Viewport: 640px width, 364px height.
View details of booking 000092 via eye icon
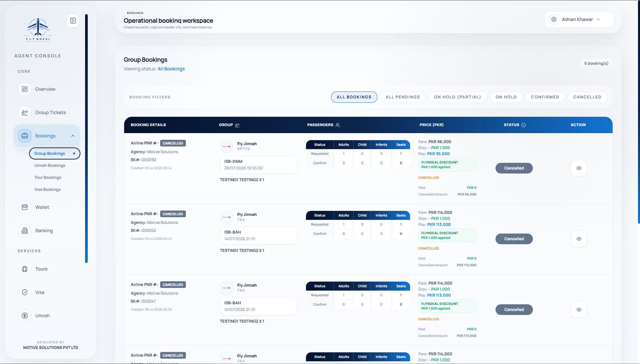579,168
